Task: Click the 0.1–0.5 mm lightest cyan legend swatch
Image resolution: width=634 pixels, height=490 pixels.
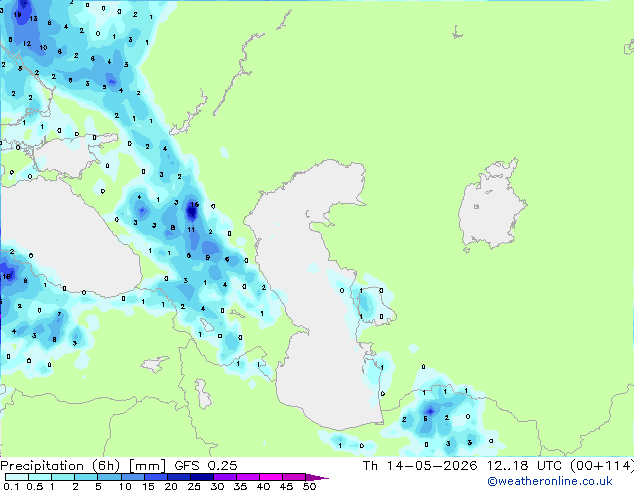Action: coord(17,477)
